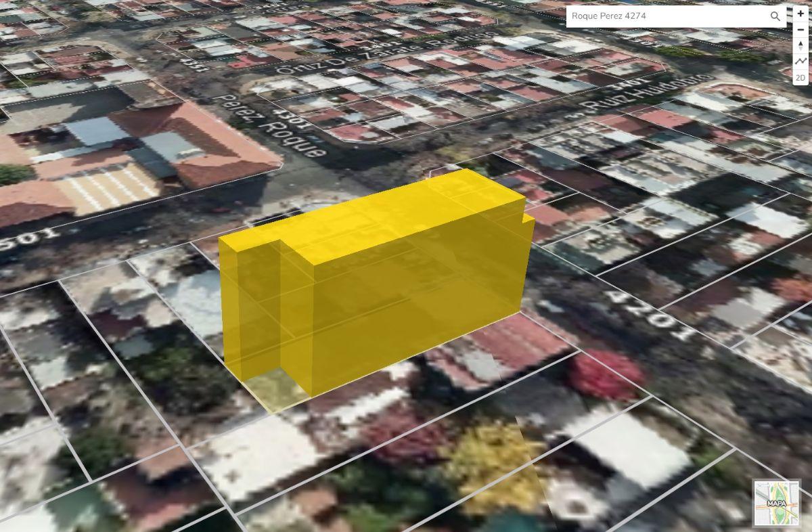Click the terrain line-chart icon
812x532 pixels.
click(800, 61)
